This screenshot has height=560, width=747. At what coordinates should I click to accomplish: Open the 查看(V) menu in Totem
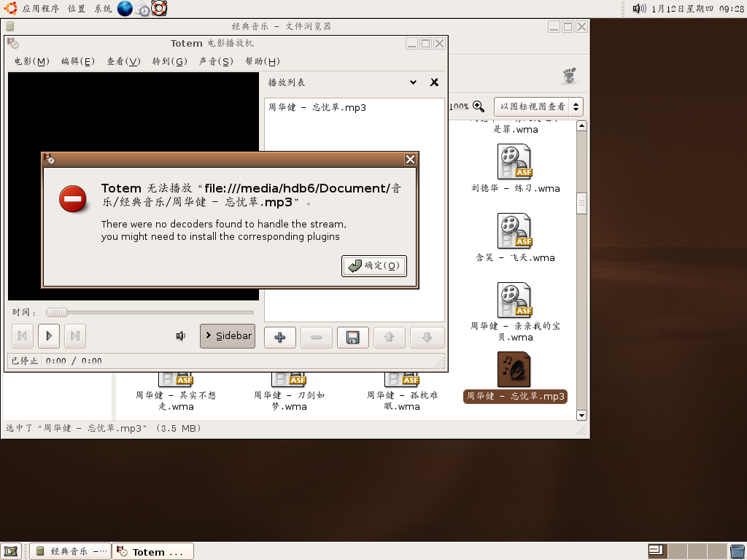click(x=124, y=61)
